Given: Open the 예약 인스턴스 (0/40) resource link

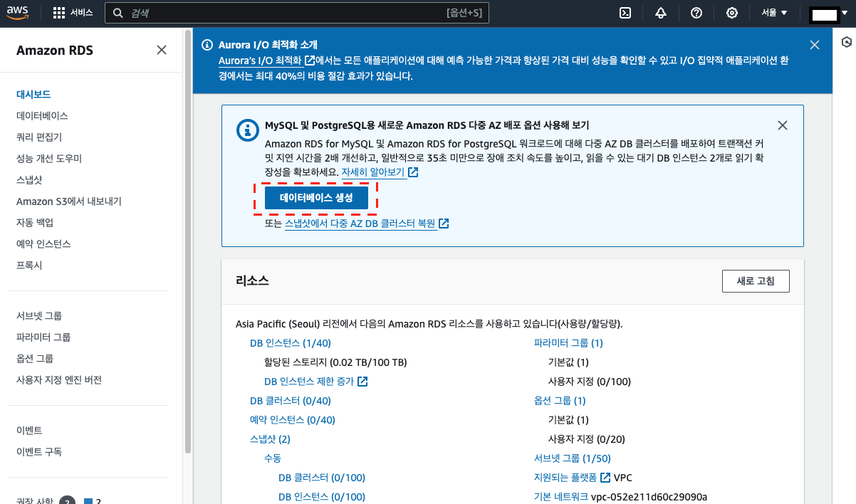Looking at the screenshot, I should click(293, 420).
